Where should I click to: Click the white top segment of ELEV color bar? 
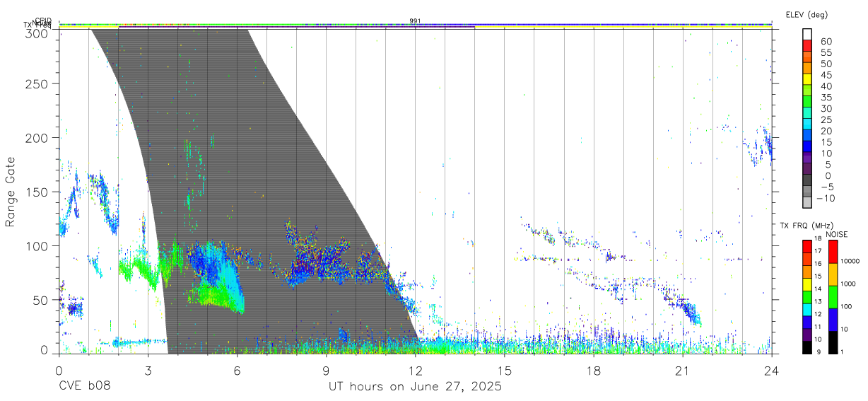pyautogui.click(x=807, y=35)
